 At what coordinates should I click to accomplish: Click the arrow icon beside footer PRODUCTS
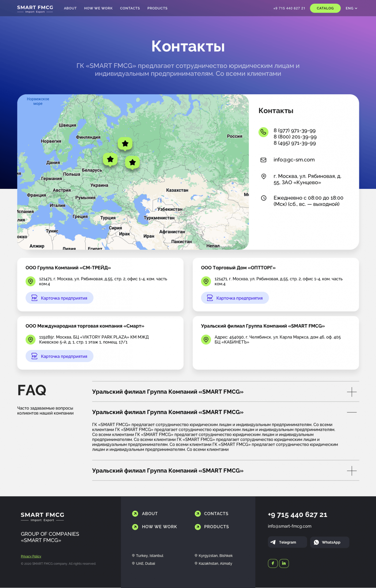(198, 527)
